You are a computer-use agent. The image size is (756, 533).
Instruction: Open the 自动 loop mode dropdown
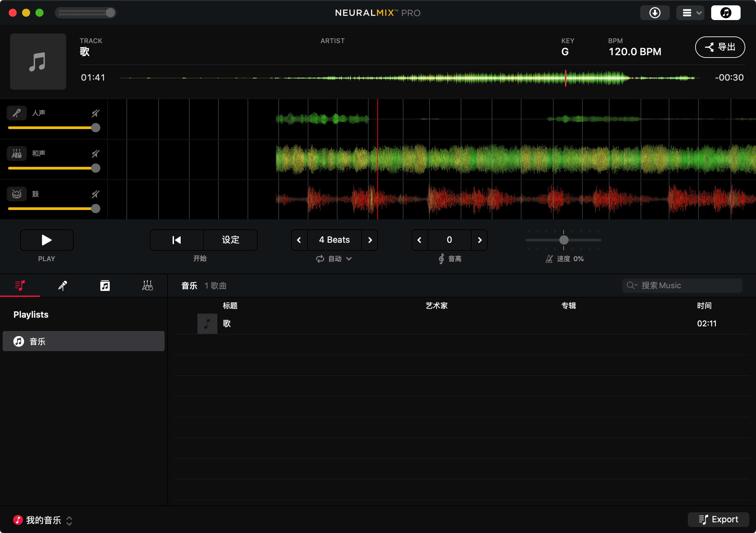click(x=340, y=259)
